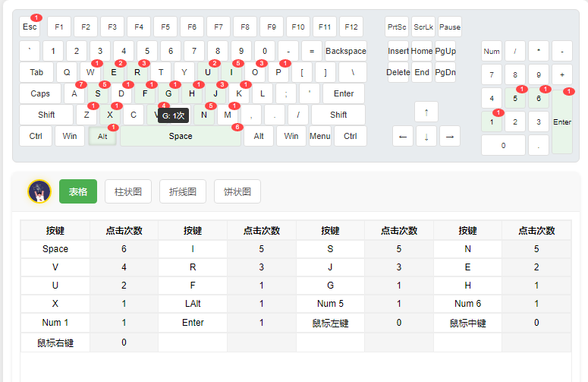Click the left Shift key
This screenshot has width=588, height=382.
46,115
